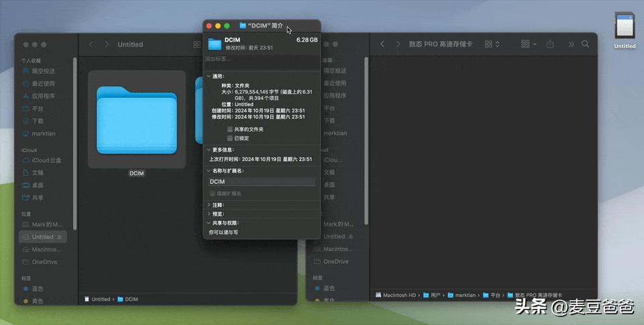Show more toolbar items in 致态 PRO window

[x=571, y=44]
